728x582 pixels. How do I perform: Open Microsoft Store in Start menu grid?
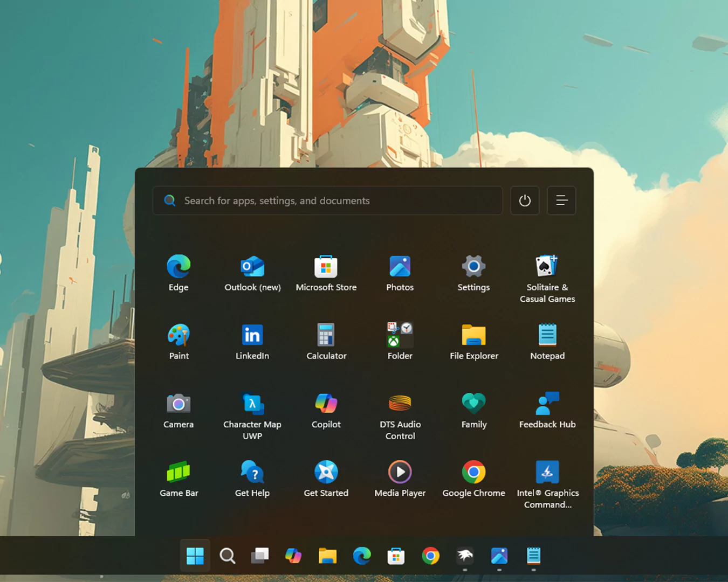pos(326,273)
